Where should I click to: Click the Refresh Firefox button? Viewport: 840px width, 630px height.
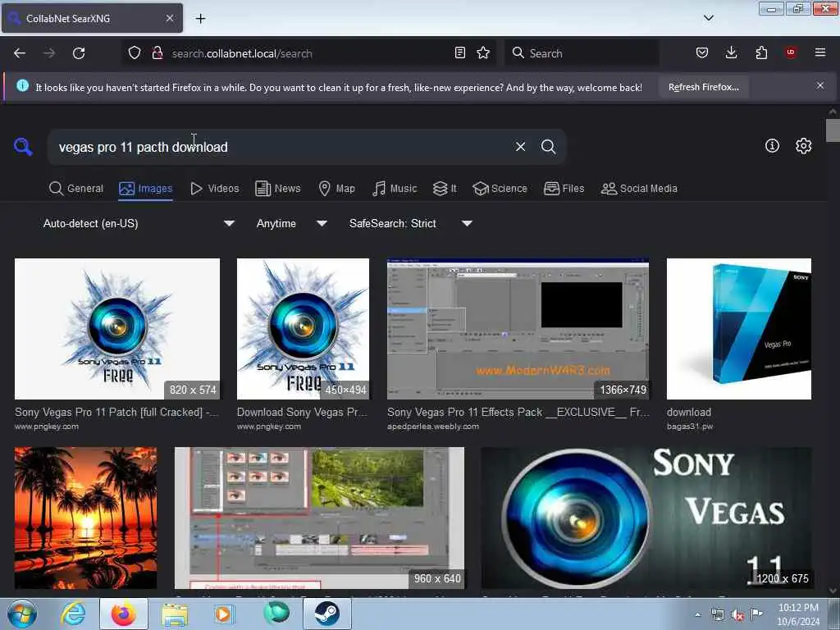pos(703,87)
